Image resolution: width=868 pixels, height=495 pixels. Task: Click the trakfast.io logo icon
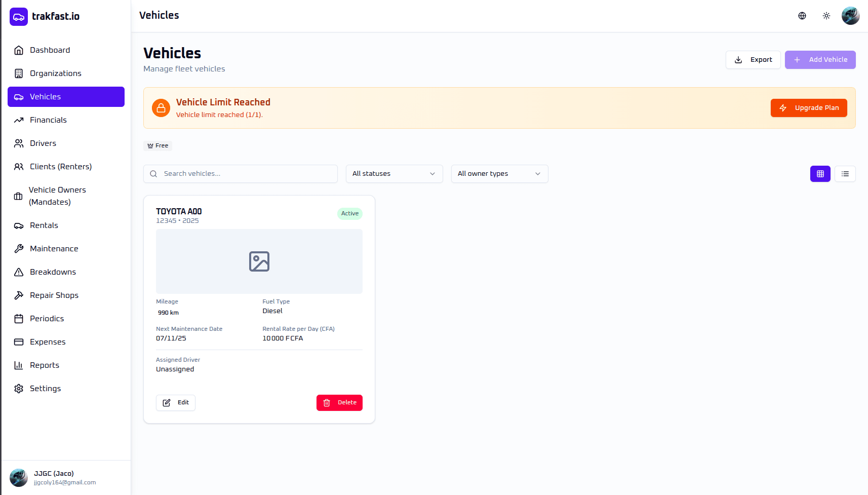tap(19, 17)
